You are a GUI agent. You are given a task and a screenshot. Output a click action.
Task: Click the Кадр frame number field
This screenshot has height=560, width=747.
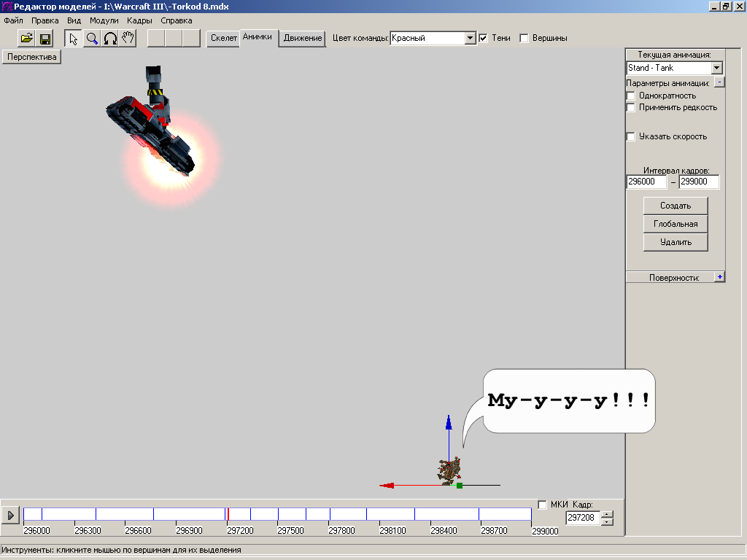click(583, 518)
